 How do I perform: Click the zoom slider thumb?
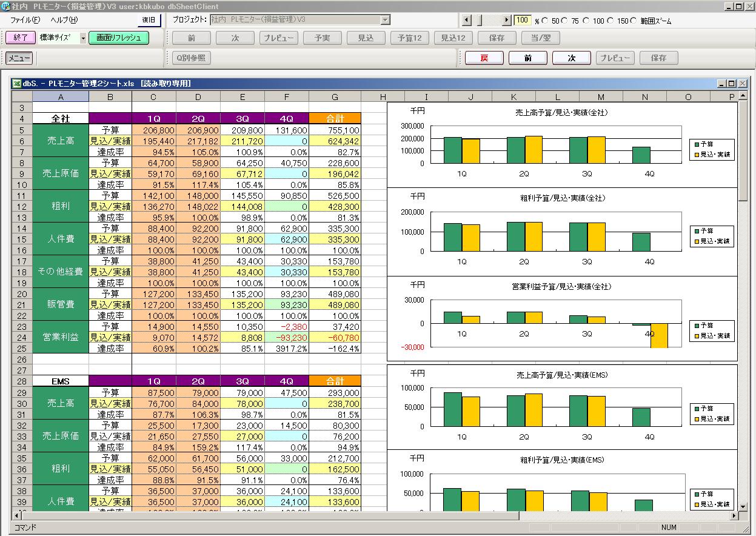tap(479, 20)
